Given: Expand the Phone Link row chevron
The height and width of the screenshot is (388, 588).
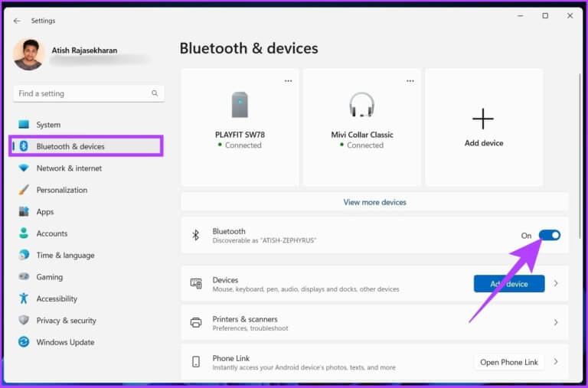Looking at the screenshot, I should [556, 362].
